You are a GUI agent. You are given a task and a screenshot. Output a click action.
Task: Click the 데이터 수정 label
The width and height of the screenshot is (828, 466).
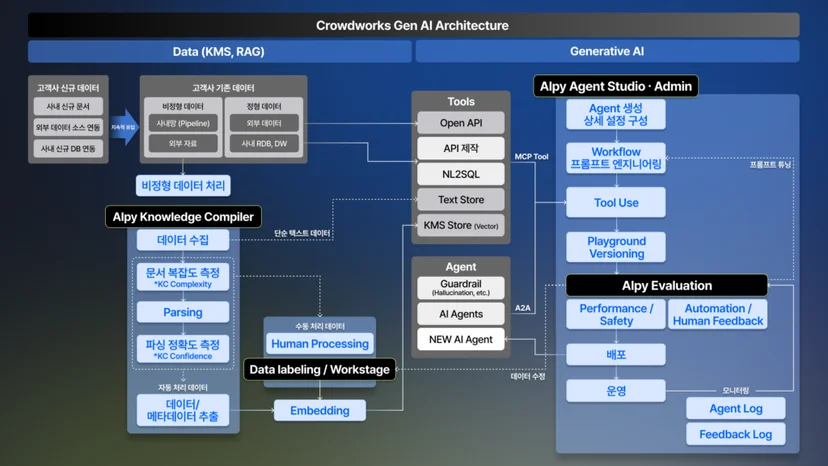point(528,376)
